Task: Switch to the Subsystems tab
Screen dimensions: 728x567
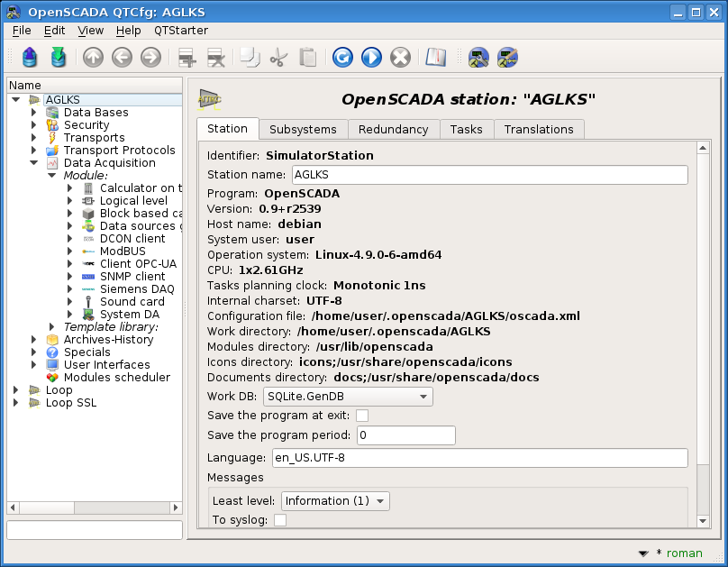Action: (x=303, y=130)
